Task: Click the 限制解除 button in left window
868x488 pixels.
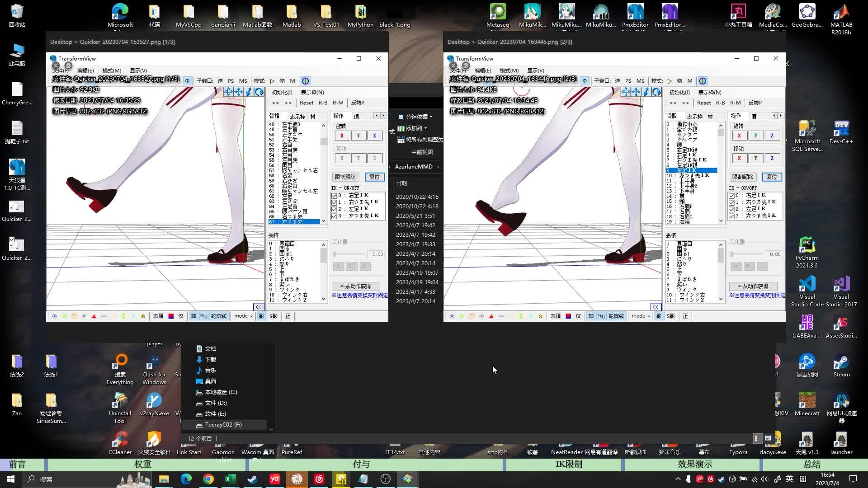Action: point(345,177)
